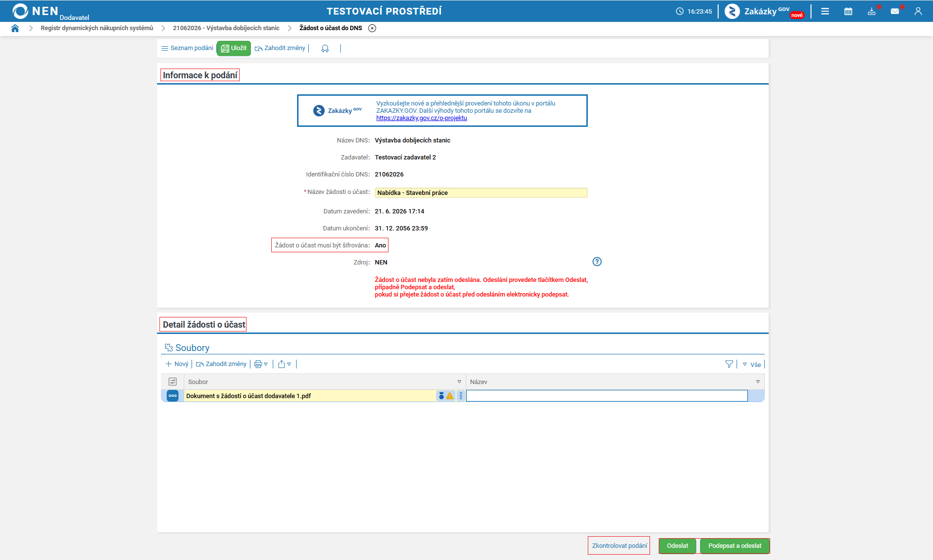Open the zakazky.gov.cz/o-projektu link

(422, 118)
